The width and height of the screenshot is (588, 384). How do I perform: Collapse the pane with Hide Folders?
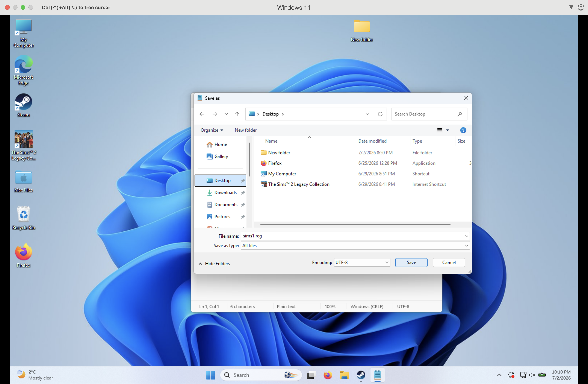coord(214,264)
